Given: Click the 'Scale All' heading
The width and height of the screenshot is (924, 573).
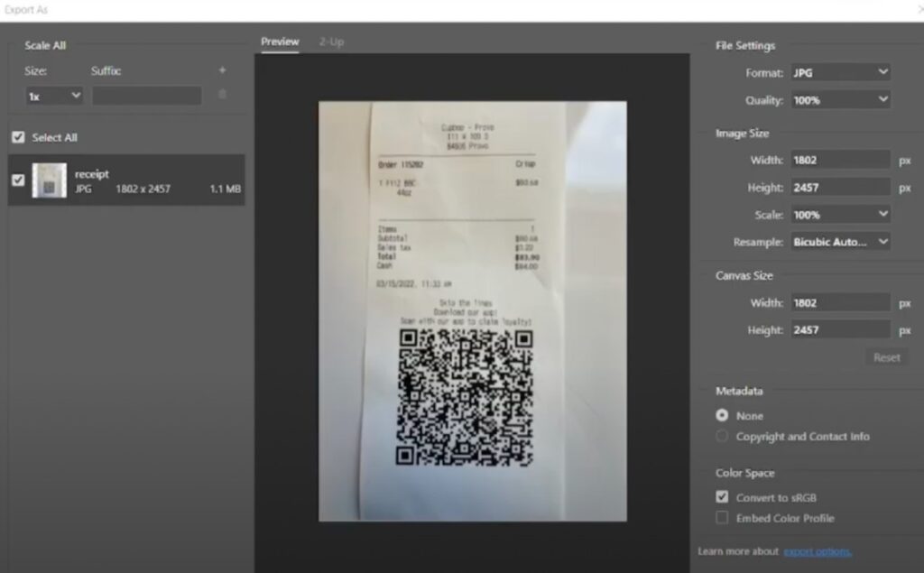Looking at the screenshot, I should point(45,45).
